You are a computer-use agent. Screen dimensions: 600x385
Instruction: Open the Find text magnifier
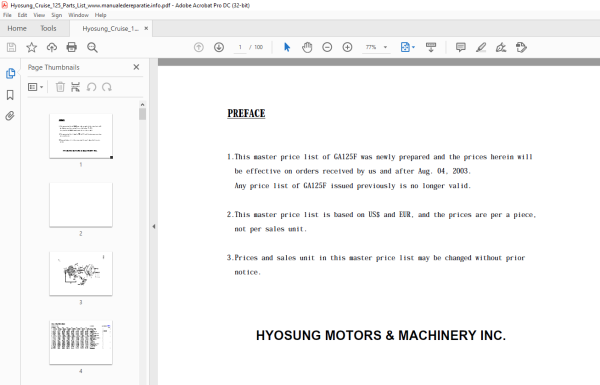pos(92,47)
